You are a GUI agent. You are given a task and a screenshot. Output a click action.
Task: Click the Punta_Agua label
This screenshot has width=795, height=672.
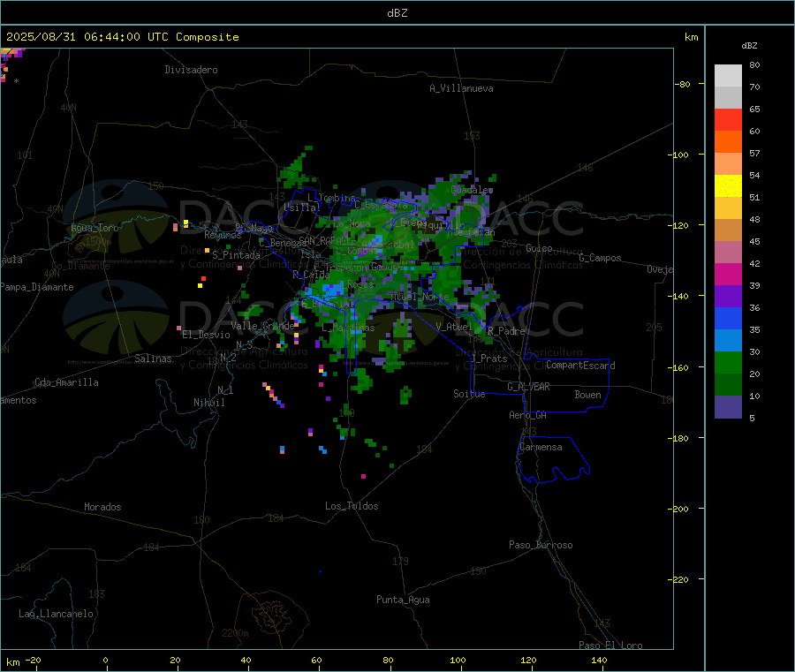tap(403, 600)
